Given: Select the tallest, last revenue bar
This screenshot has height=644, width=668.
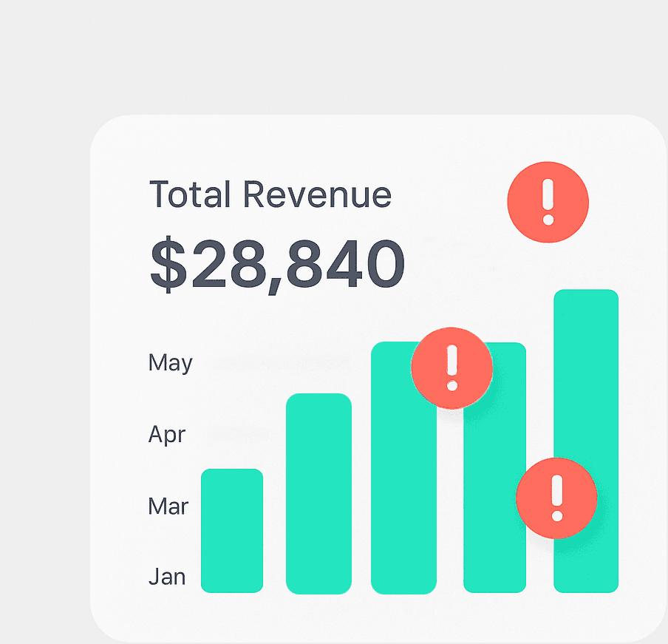Looking at the screenshot, I should click(586, 441).
